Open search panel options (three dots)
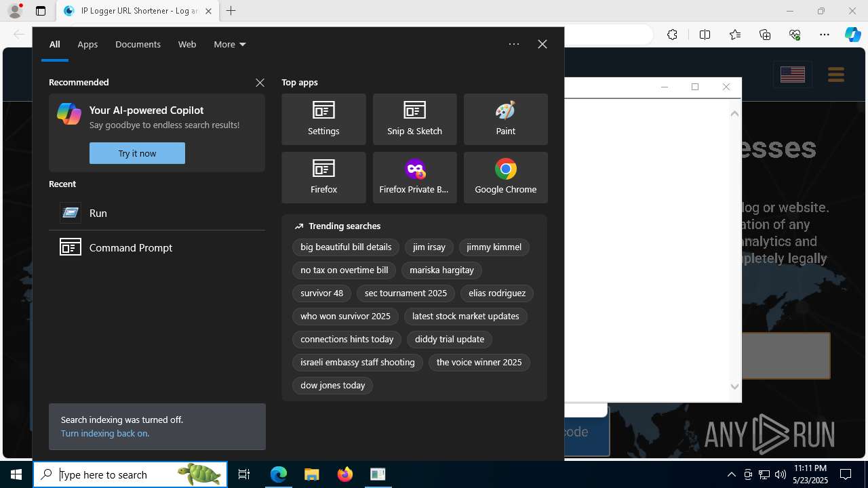Screen dimensions: 868x488 click(514, 44)
